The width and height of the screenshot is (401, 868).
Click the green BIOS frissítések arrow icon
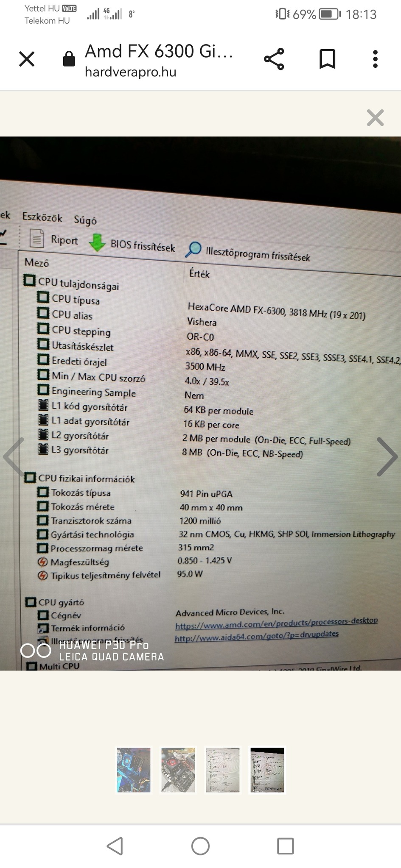pos(97,242)
